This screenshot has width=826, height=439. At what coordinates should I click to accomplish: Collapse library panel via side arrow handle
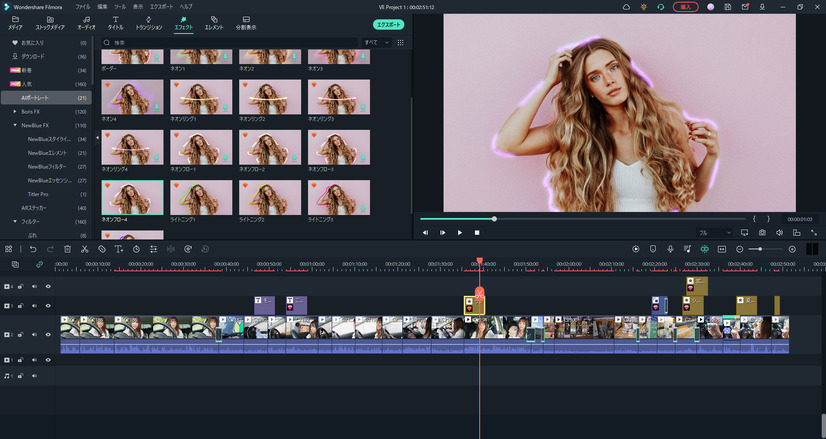coord(97,137)
